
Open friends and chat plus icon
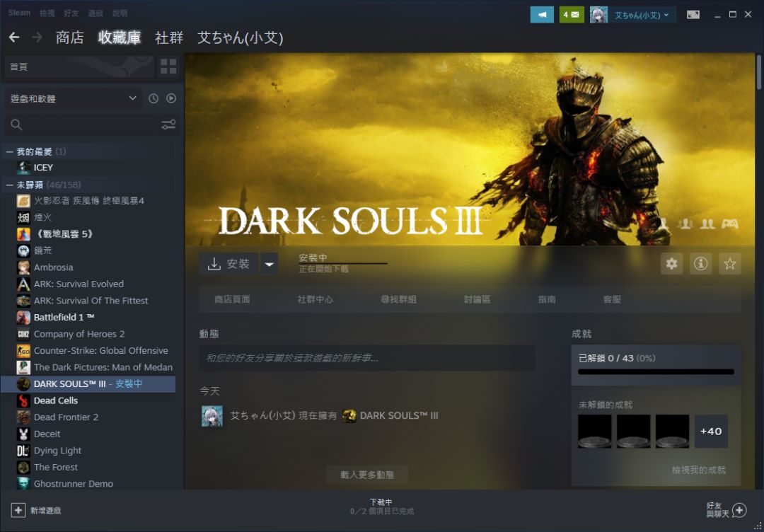pos(739,510)
